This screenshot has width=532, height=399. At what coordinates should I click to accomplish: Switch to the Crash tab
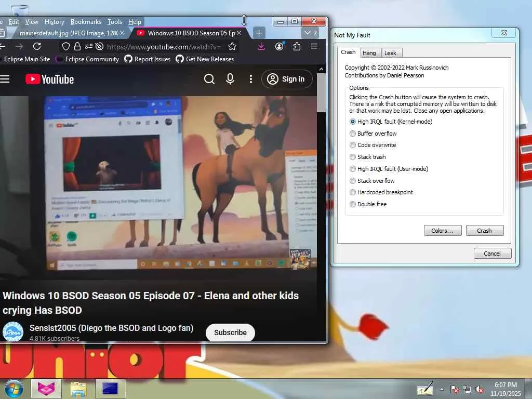point(348,52)
